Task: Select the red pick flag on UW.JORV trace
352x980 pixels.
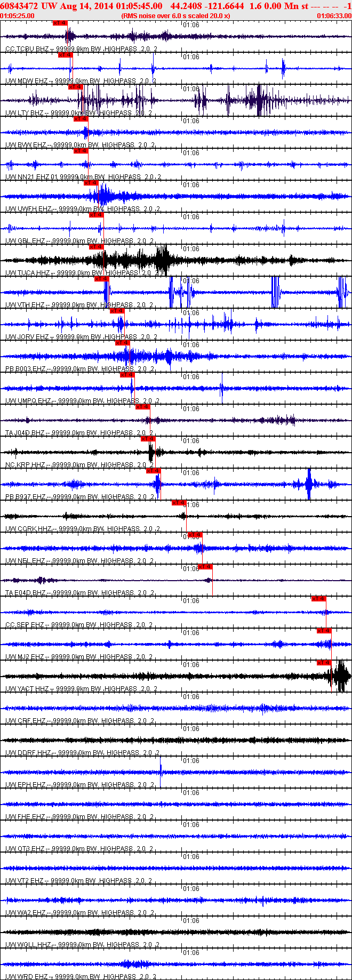Action: (x=117, y=311)
